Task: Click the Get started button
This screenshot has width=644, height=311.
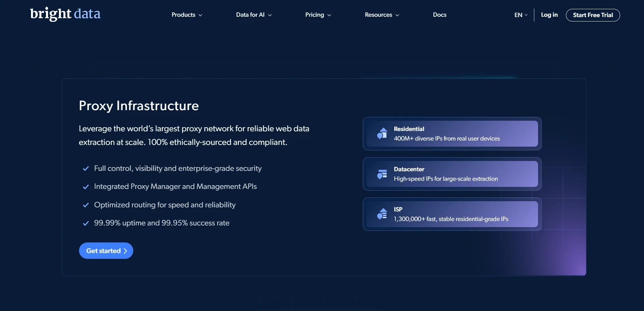Action: [x=106, y=251]
